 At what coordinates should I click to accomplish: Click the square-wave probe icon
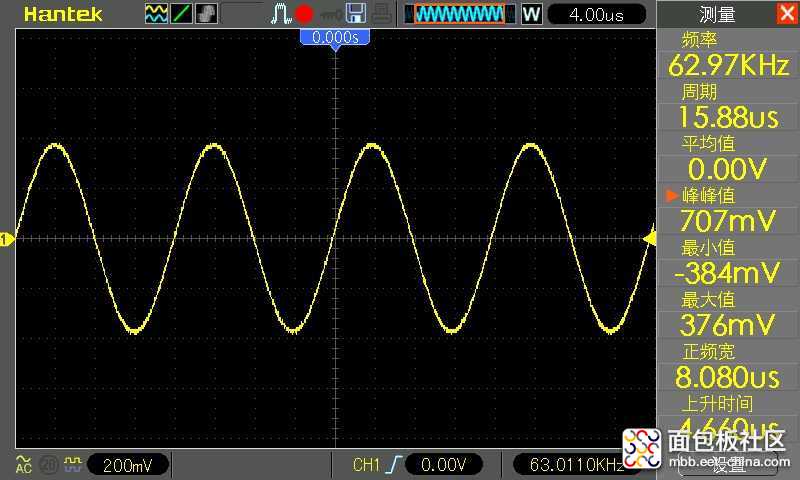pyautogui.click(x=73, y=464)
